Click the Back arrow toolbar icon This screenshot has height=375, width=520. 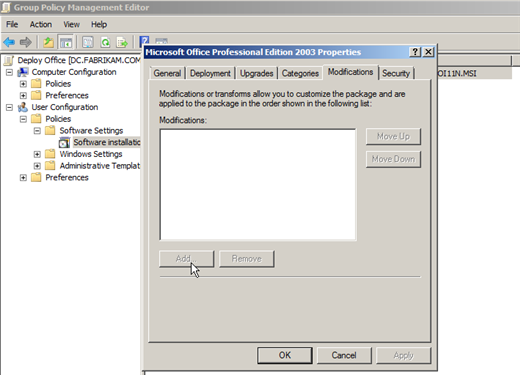point(9,42)
